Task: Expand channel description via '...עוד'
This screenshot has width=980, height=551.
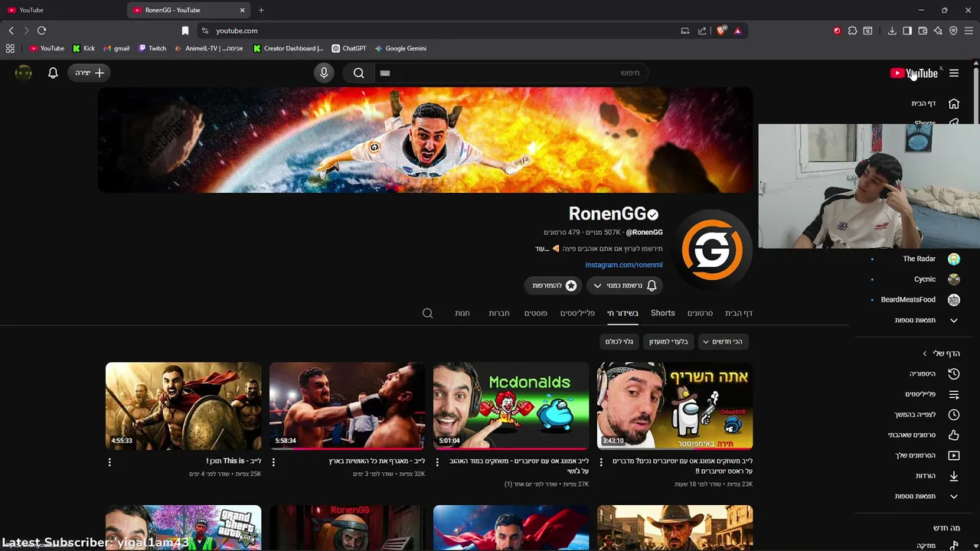Action: (542, 249)
